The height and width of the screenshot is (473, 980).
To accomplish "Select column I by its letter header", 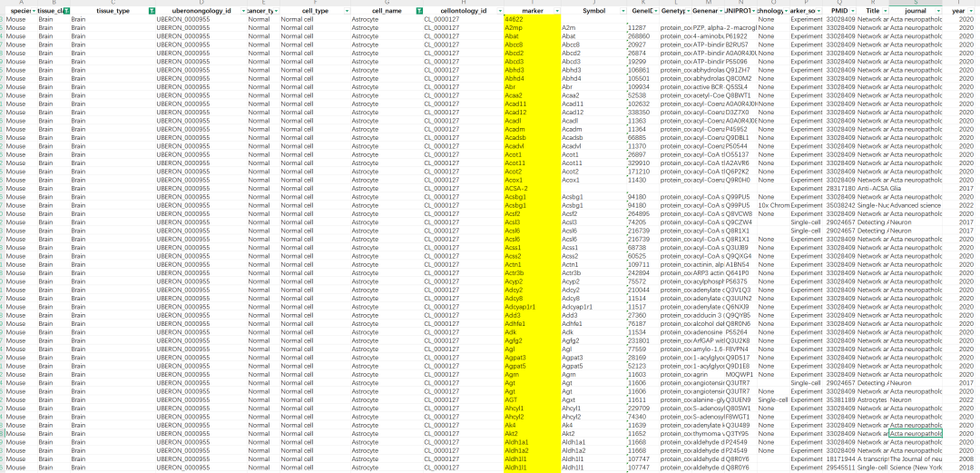I will [533, 4].
